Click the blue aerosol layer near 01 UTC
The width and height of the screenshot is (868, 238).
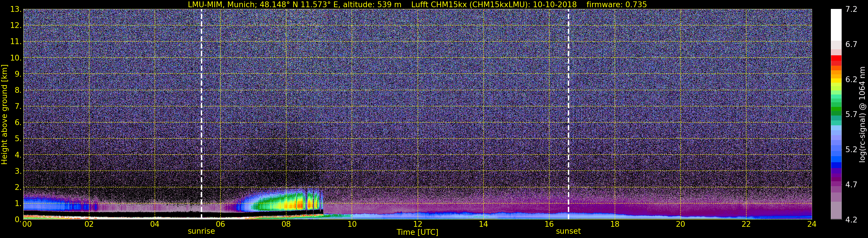click(56, 204)
